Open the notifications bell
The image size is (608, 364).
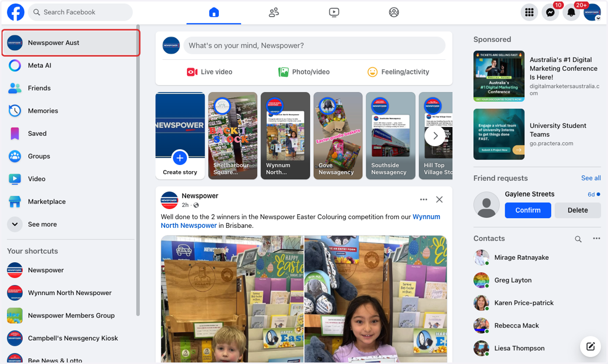click(572, 12)
